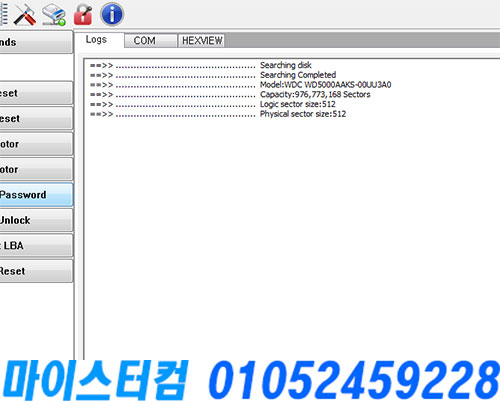This screenshot has height=401, width=500.
Task: Click the disk drive search icon
Action: pos(54,14)
